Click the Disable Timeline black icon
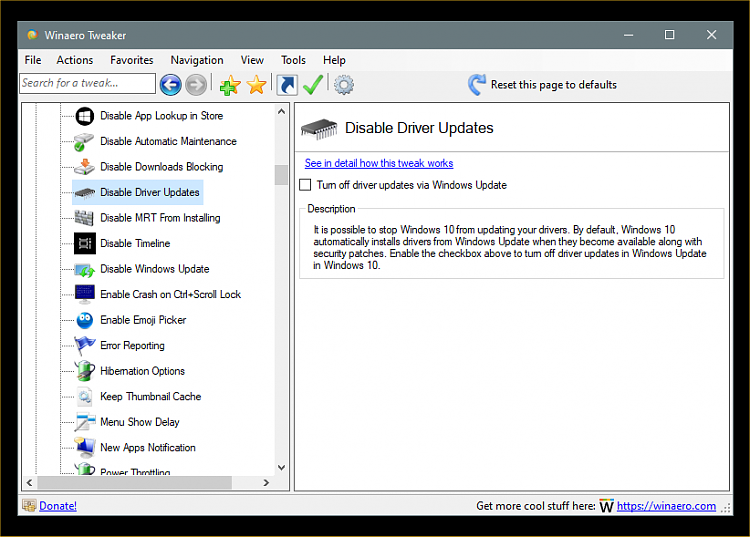The width and height of the screenshot is (750, 537). (85, 243)
